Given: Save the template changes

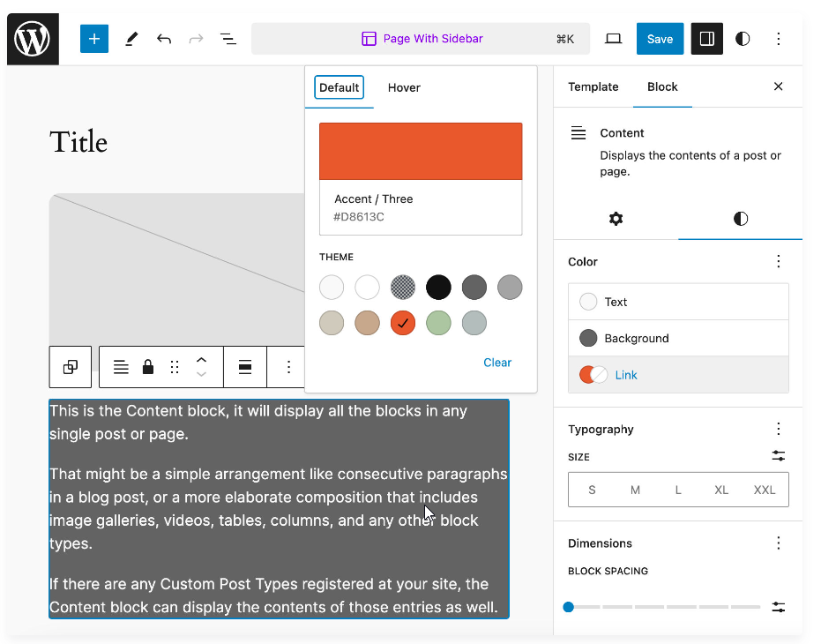Looking at the screenshot, I should point(660,39).
